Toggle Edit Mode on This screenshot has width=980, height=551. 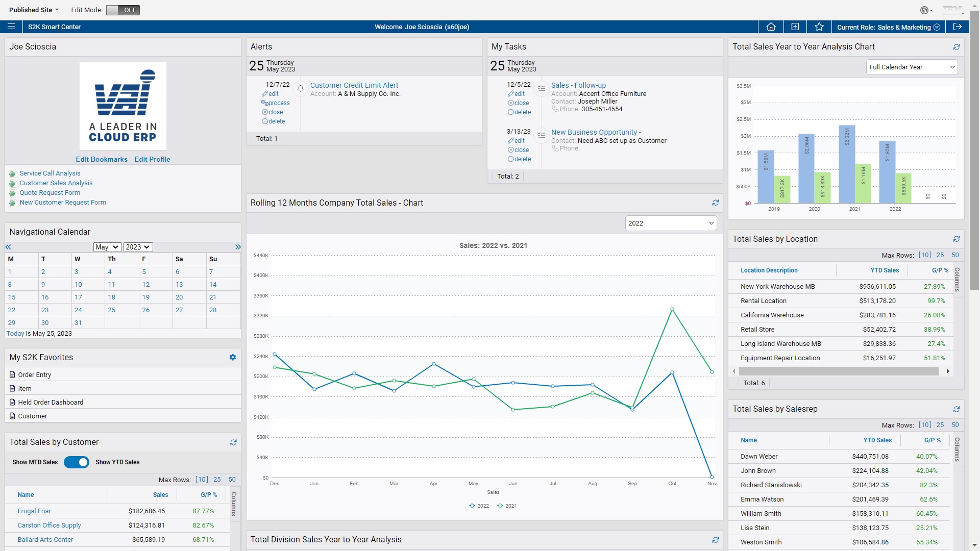(122, 10)
